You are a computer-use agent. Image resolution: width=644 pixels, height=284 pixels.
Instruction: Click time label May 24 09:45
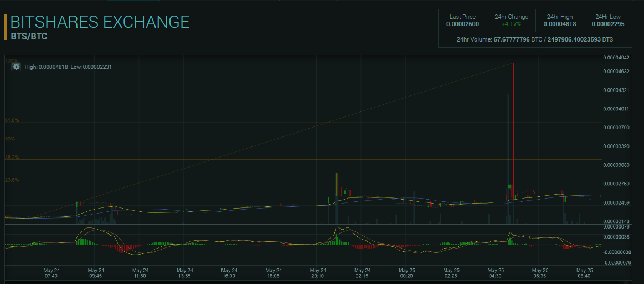tap(96, 273)
